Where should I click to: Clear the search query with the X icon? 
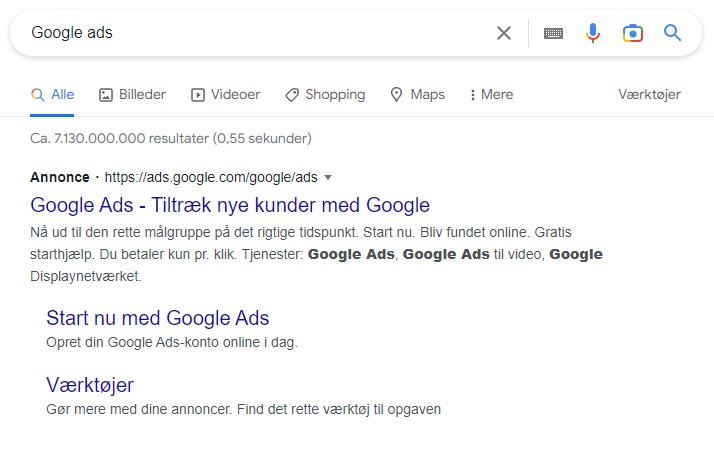click(504, 33)
